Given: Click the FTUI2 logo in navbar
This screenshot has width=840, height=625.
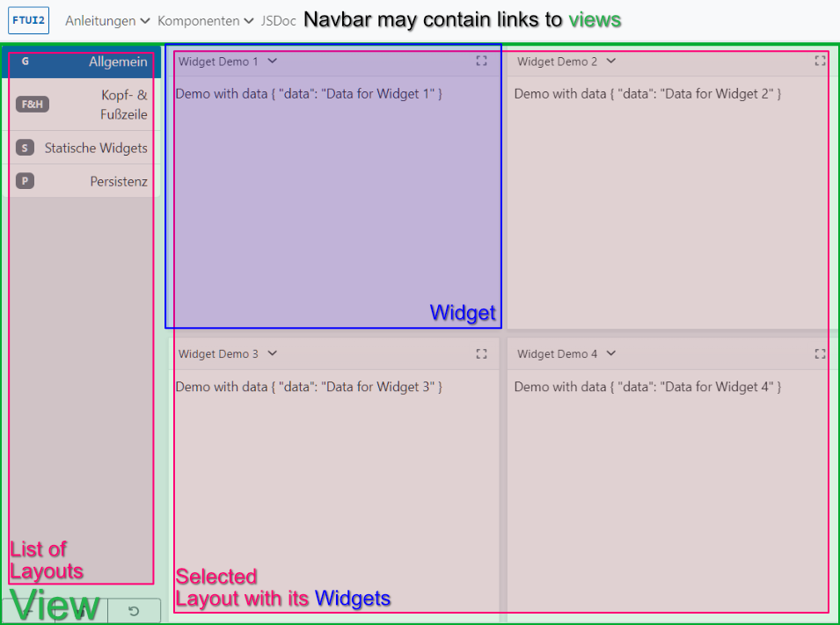Looking at the screenshot, I should tap(28, 20).
